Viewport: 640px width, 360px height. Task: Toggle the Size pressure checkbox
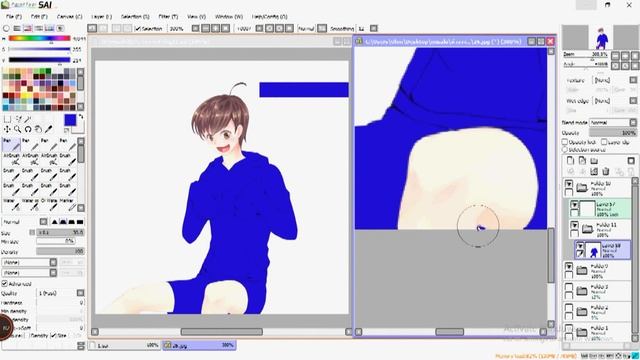(x=53, y=336)
